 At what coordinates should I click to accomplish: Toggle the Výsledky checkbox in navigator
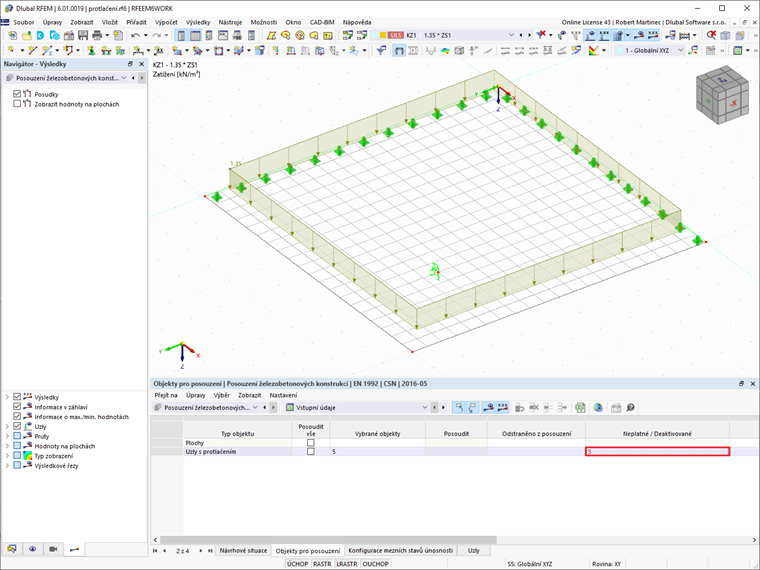click(17, 396)
